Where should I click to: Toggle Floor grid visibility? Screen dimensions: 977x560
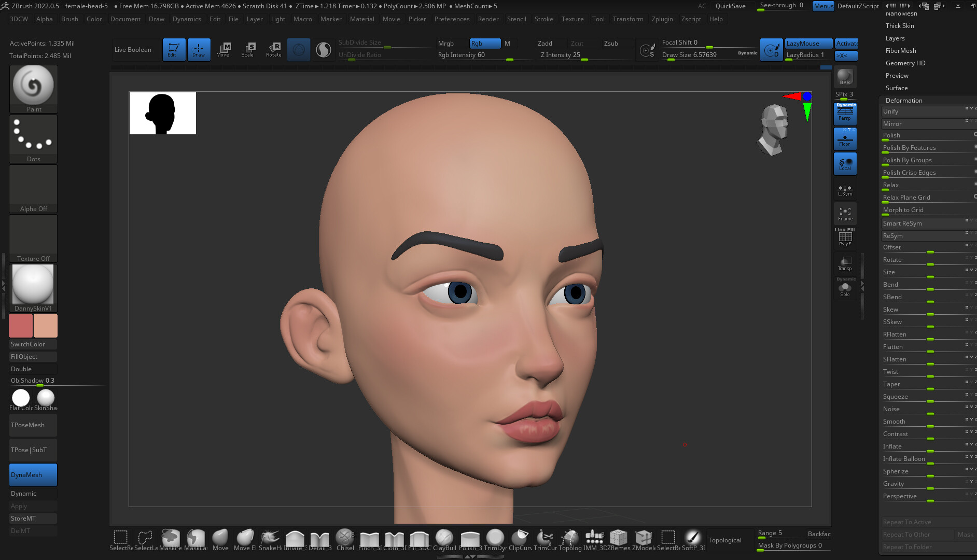tap(845, 138)
